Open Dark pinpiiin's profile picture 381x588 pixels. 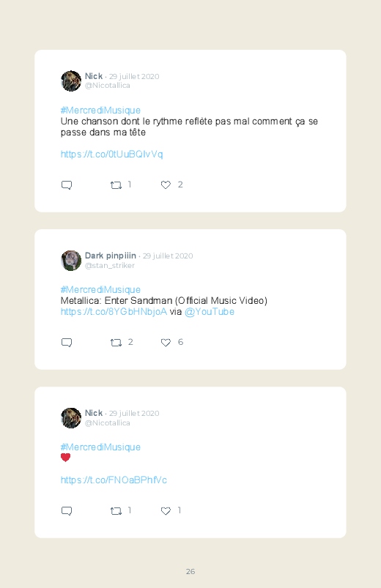71,261
